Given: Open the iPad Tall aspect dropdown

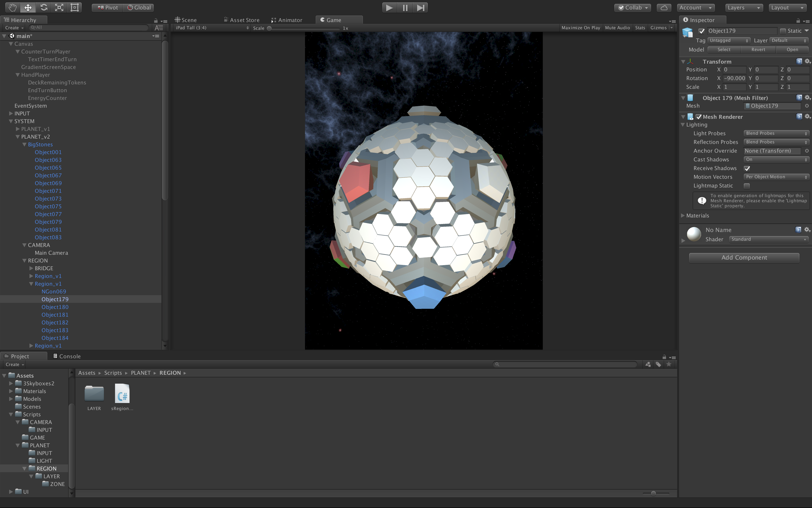Looking at the screenshot, I should click(212, 28).
